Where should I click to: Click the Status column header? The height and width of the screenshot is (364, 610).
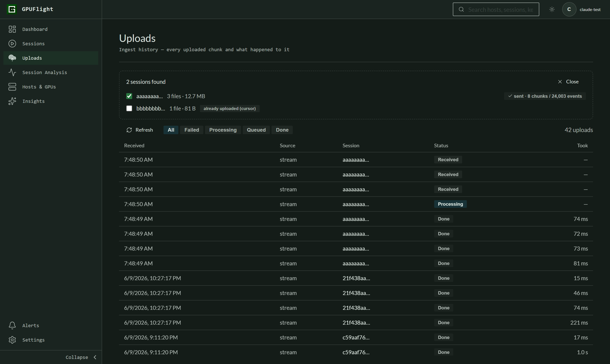[441, 146]
